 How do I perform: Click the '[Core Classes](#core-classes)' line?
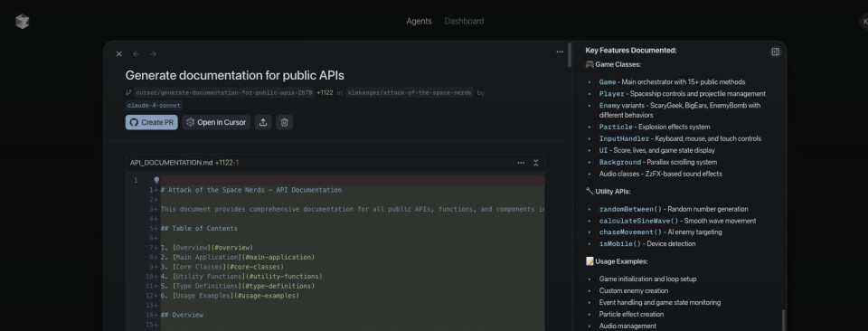pos(222,267)
